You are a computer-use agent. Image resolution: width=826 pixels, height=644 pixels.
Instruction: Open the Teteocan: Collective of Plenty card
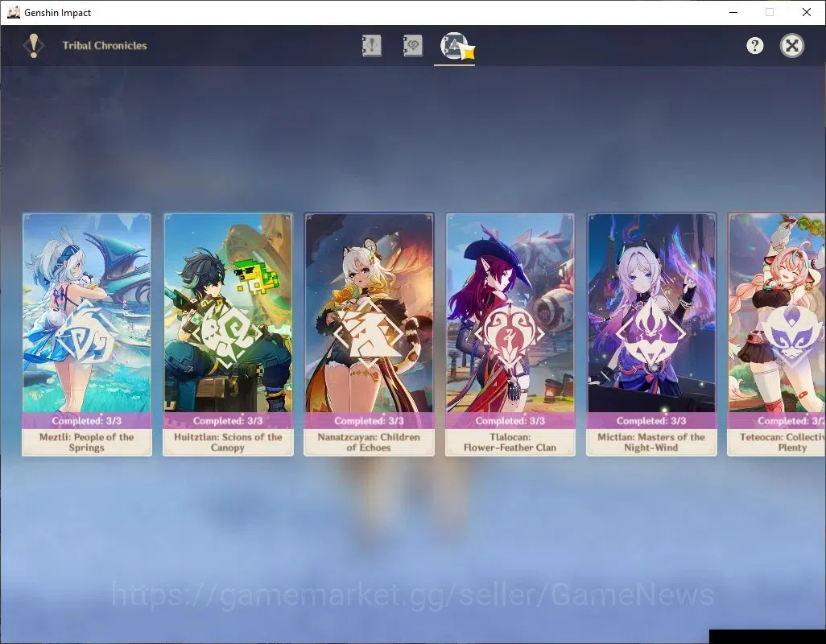click(x=776, y=334)
